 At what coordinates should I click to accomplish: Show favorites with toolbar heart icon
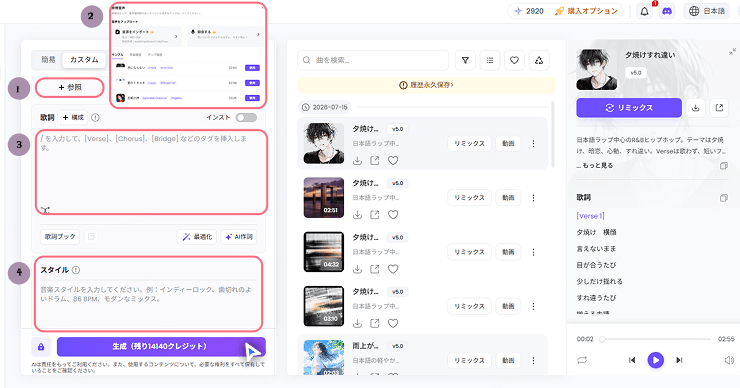[x=514, y=60]
